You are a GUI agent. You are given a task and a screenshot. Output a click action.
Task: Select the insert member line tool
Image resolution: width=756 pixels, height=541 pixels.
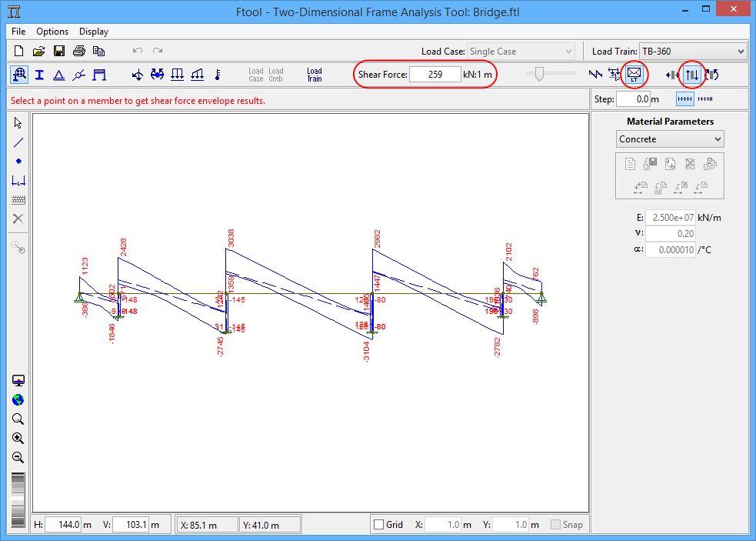(x=18, y=142)
